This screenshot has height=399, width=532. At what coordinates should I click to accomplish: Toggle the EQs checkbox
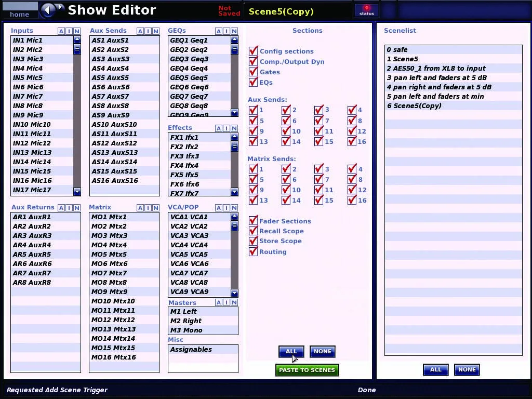[253, 82]
